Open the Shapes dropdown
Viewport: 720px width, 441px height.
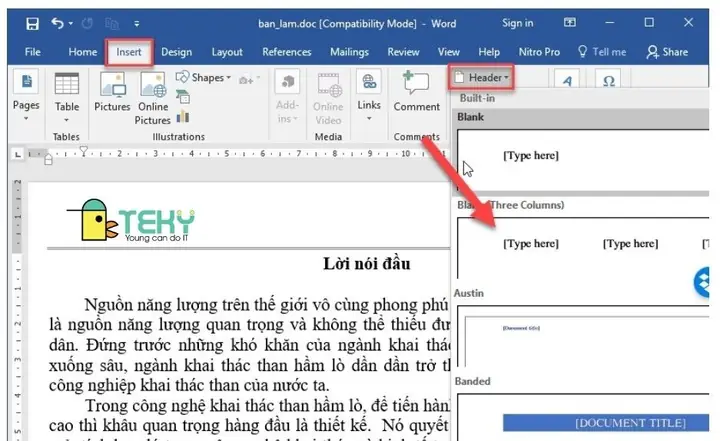203,77
